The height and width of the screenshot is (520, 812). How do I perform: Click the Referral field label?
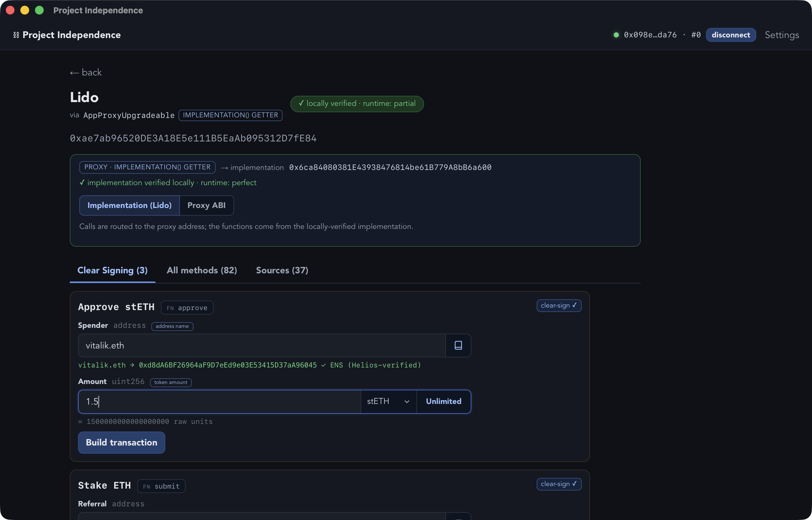click(92, 504)
